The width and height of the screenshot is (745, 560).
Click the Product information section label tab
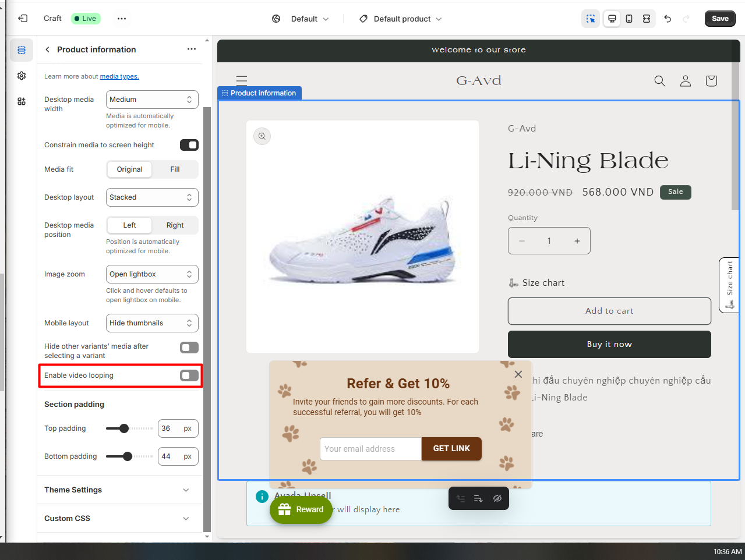point(259,93)
